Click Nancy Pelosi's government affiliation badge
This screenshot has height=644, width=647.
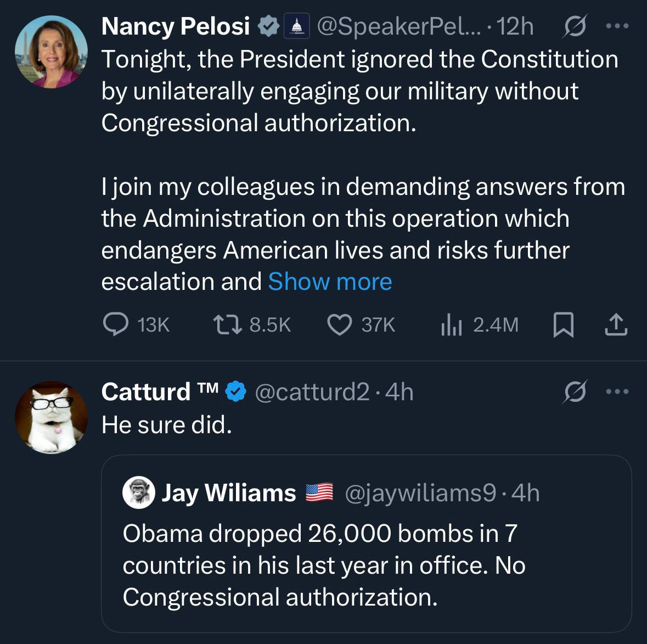pos(297,26)
